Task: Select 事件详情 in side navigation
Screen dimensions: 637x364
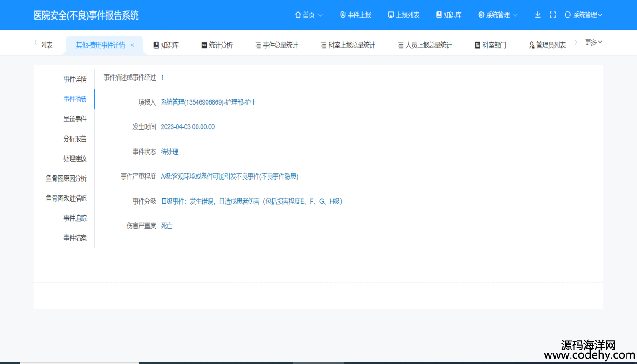Action: coord(75,79)
